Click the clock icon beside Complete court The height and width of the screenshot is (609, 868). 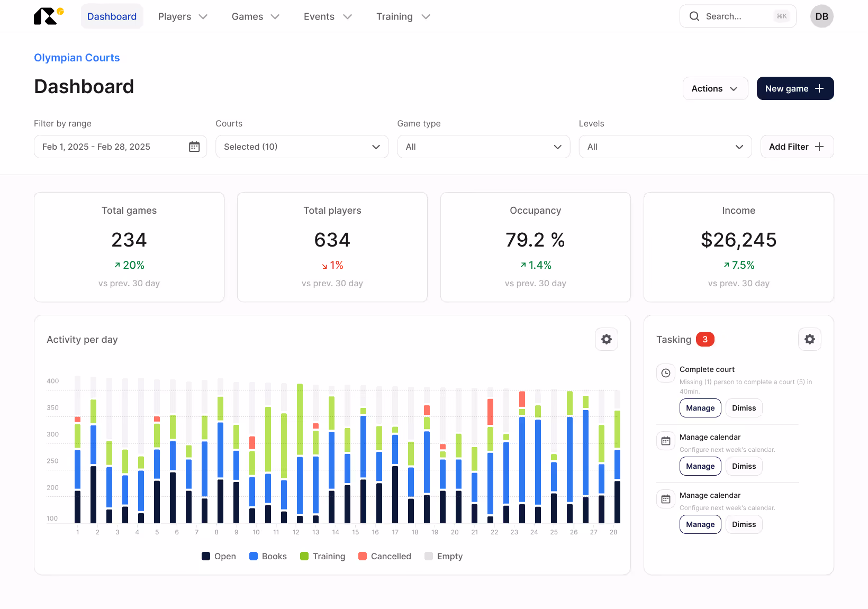(x=666, y=373)
